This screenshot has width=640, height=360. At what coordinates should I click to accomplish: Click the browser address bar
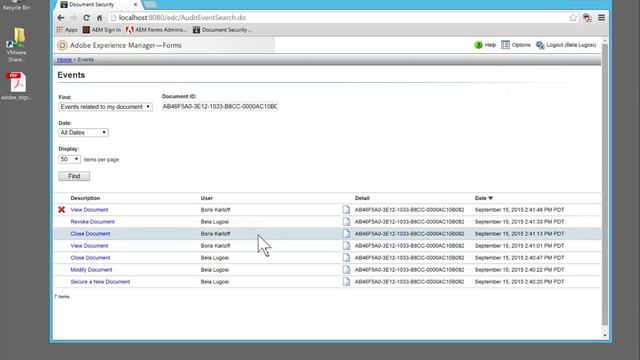(x=339, y=18)
